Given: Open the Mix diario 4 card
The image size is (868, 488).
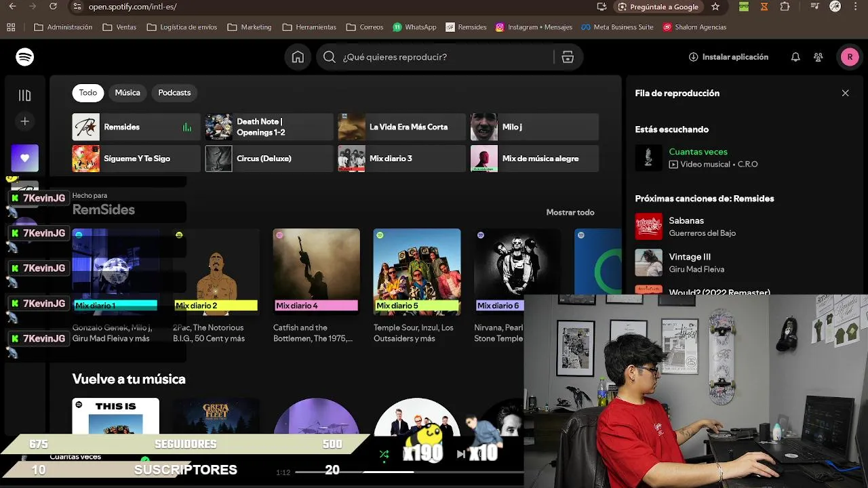Looking at the screenshot, I should coord(317,286).
